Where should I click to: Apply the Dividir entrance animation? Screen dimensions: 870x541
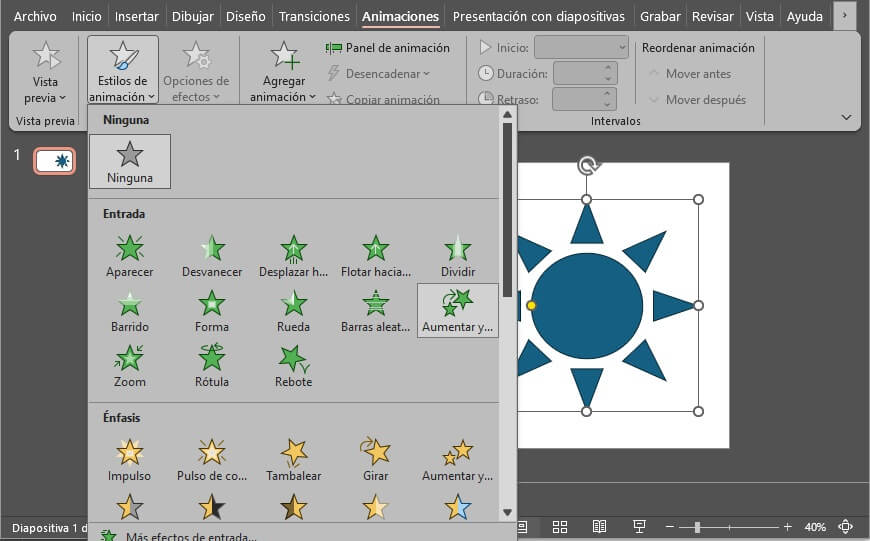click(458, 256)
